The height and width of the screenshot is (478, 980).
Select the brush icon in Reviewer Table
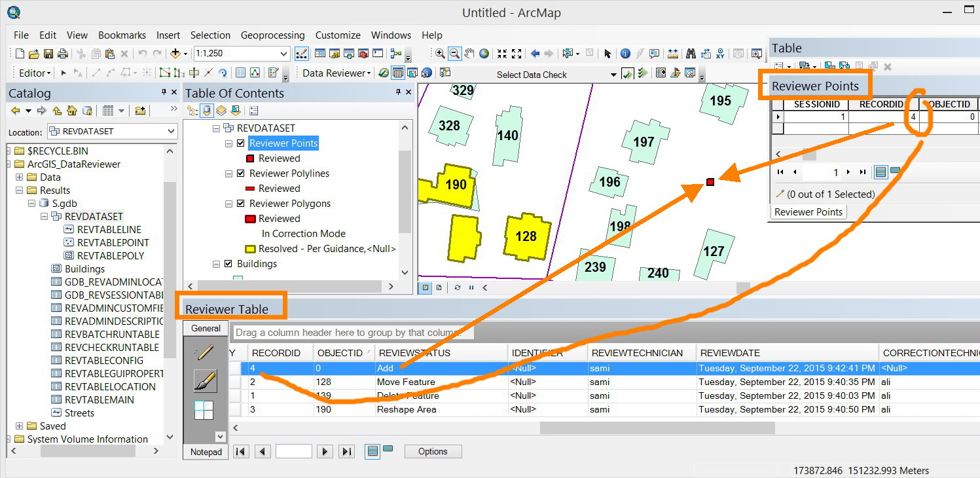[x=205, y=380]
